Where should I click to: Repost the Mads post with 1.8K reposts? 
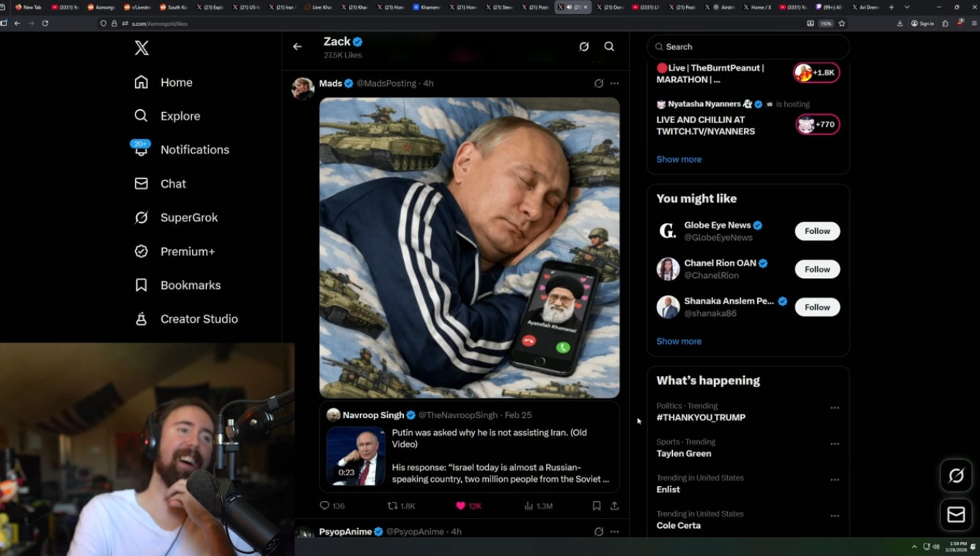click(x=402, y=505)
